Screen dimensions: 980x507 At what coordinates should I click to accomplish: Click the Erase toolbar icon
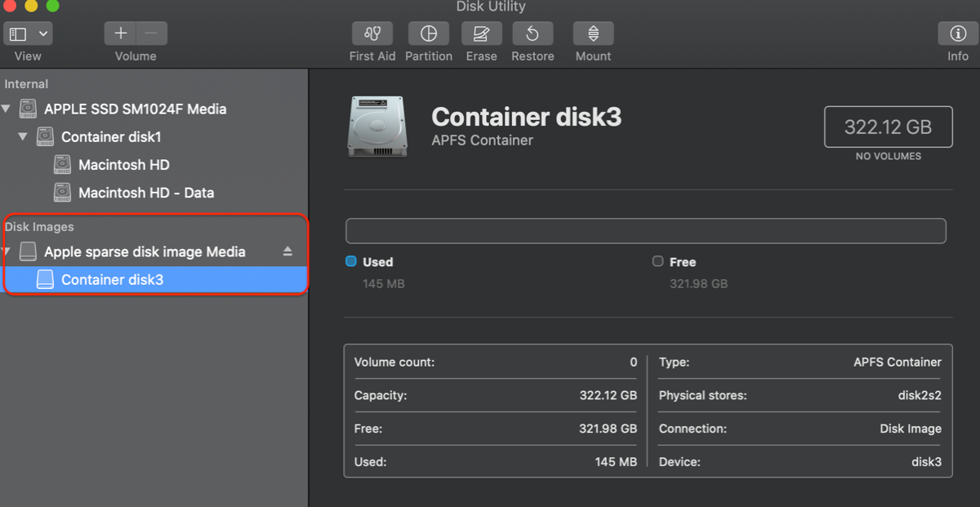click(481, 34)
